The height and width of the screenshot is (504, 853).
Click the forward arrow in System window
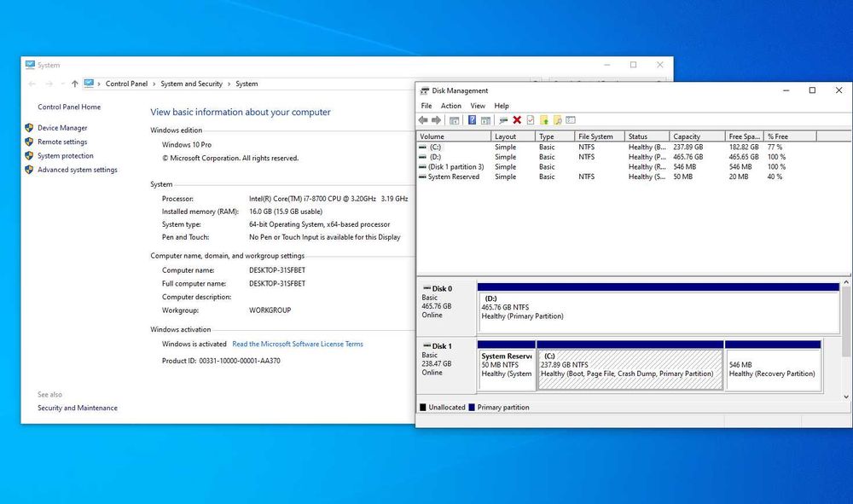tap(49, 84)
